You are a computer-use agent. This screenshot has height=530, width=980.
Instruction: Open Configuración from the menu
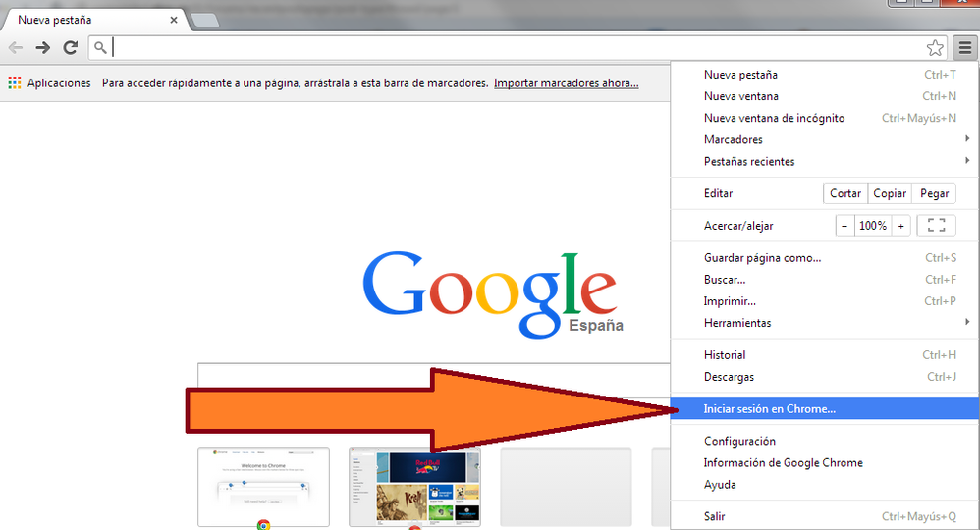(x=825, y=442)
